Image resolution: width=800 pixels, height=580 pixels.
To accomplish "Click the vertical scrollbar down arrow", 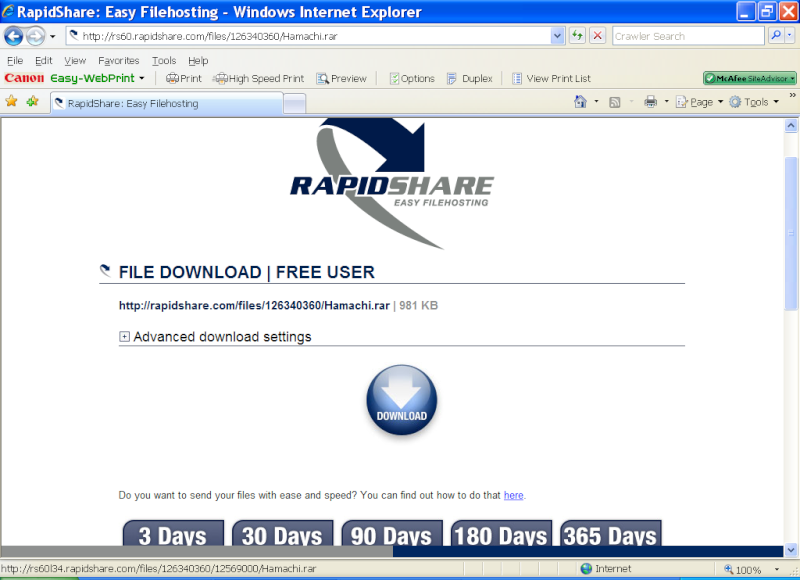I will click(790, 550).
